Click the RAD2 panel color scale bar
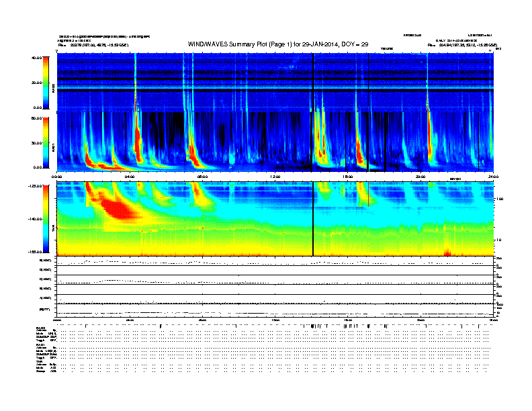 pyautogui.click(x=46, y=83)
